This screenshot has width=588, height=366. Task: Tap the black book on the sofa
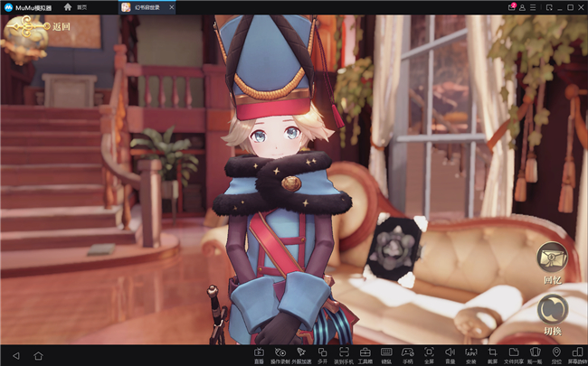(x=395, y=249)
